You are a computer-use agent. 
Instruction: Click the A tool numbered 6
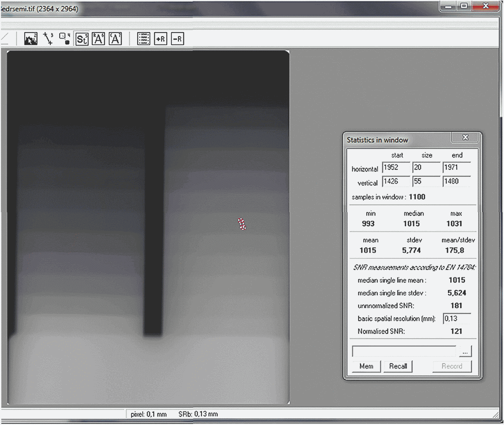pyautogui.click(x=99, y=39)
